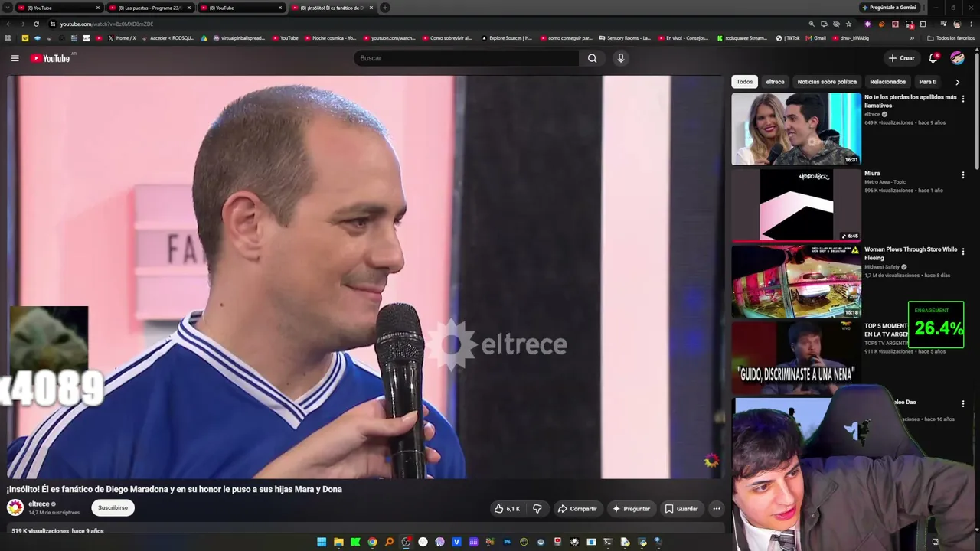The image size is (980, 551).
Task: Bookmark this page with the star
Action: coord(848,24)
